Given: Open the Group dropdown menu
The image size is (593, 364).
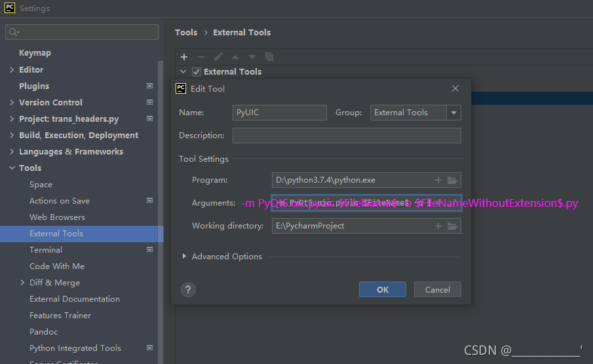Looking at the screenshot, I should (453, 113).
